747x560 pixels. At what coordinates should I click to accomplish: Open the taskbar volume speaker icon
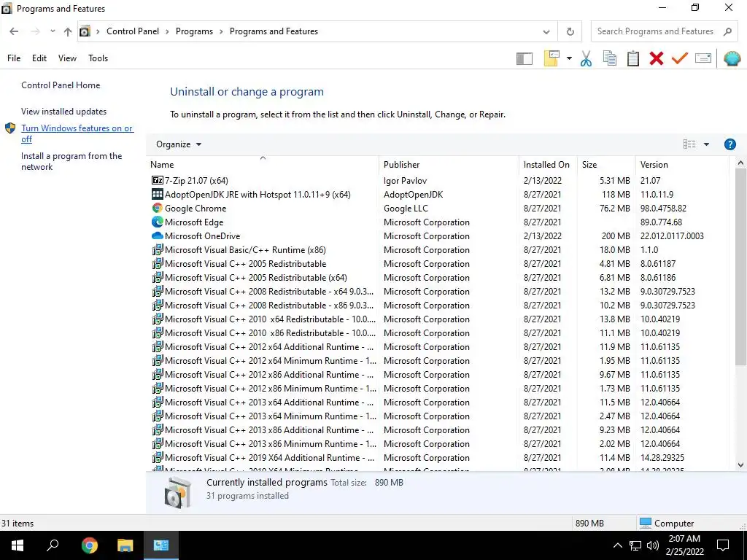[653, 545]
